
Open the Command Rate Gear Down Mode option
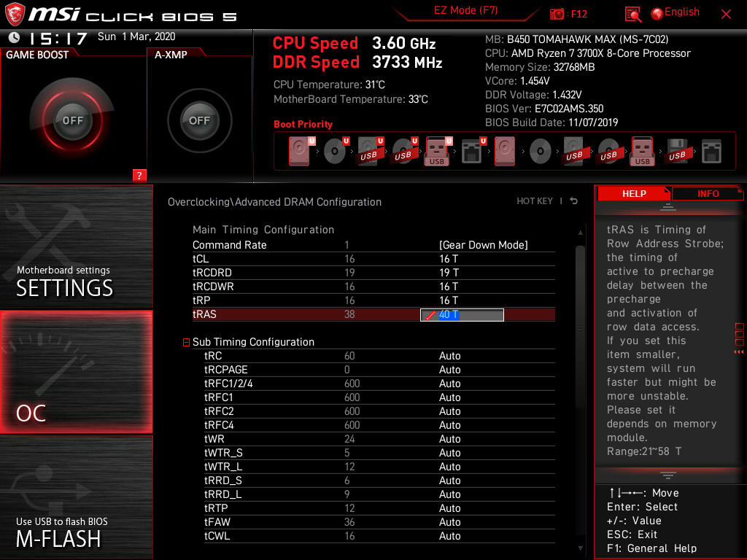(x=483, y=245)
